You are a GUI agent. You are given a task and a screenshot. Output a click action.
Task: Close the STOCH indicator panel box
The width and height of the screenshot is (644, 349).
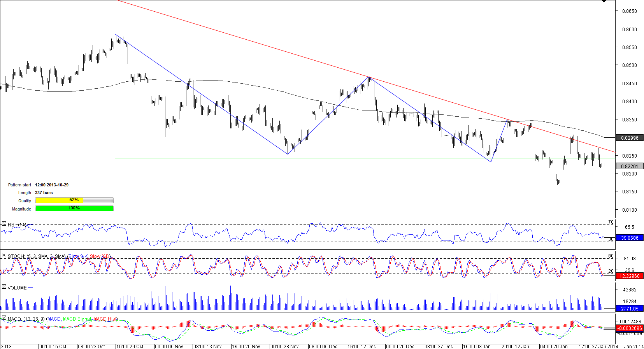pos(4,256)
